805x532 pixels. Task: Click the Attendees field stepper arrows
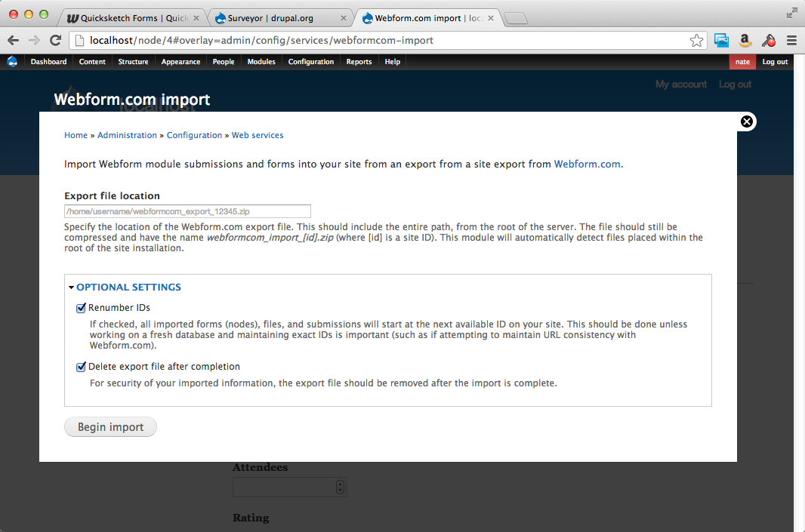click(340, 487)
